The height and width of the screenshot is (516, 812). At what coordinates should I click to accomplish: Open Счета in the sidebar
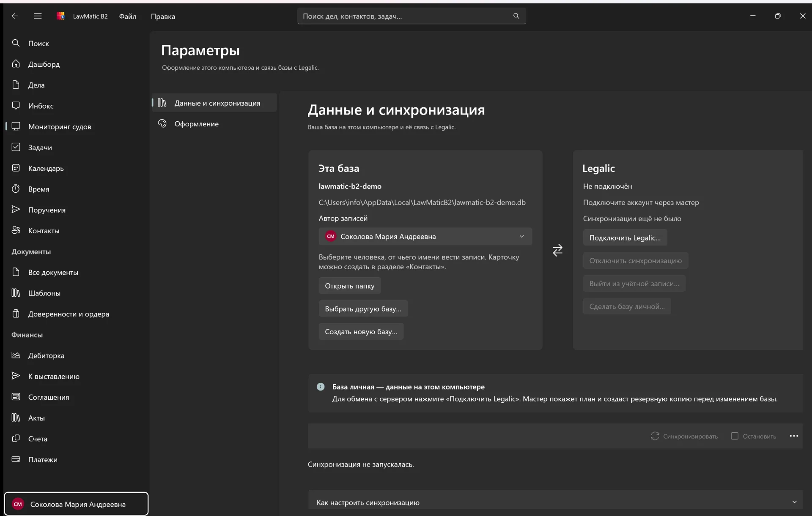pos(76,439)
